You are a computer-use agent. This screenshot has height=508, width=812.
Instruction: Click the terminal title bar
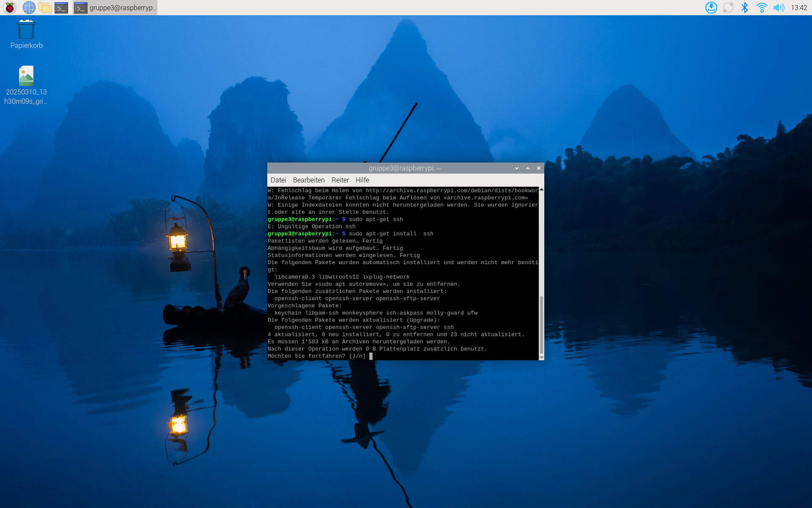click(x=404, y=168)
